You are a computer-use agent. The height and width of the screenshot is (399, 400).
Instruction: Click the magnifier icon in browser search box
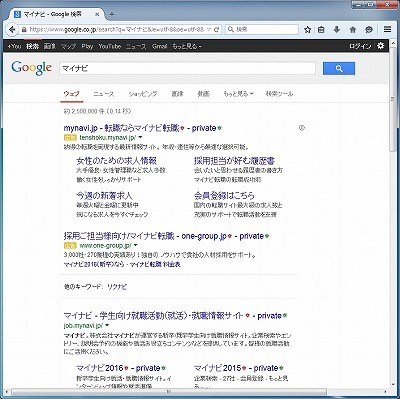point(231,29)
